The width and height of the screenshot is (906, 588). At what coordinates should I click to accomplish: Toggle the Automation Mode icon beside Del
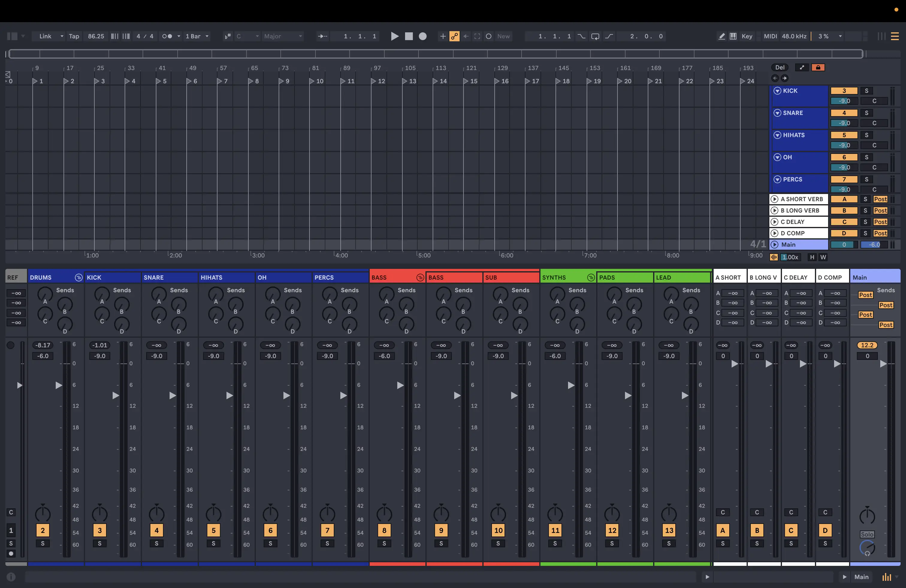(x=802, y=67)
